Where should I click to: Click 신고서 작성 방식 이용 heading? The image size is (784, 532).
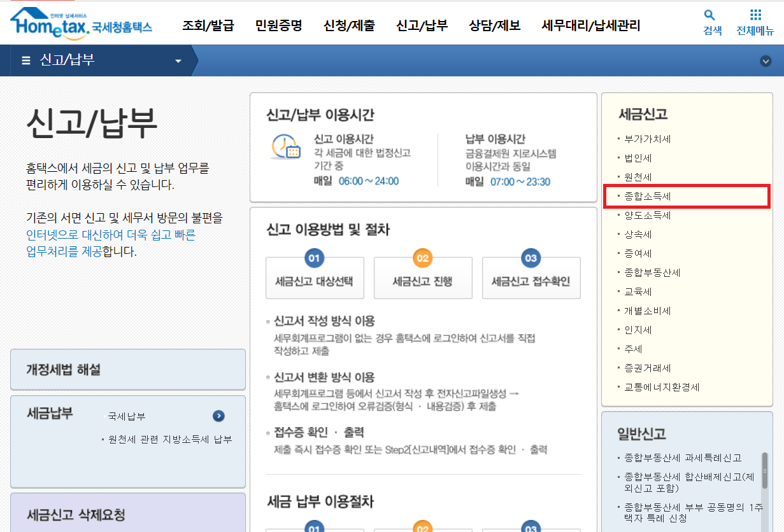point(324,321)
